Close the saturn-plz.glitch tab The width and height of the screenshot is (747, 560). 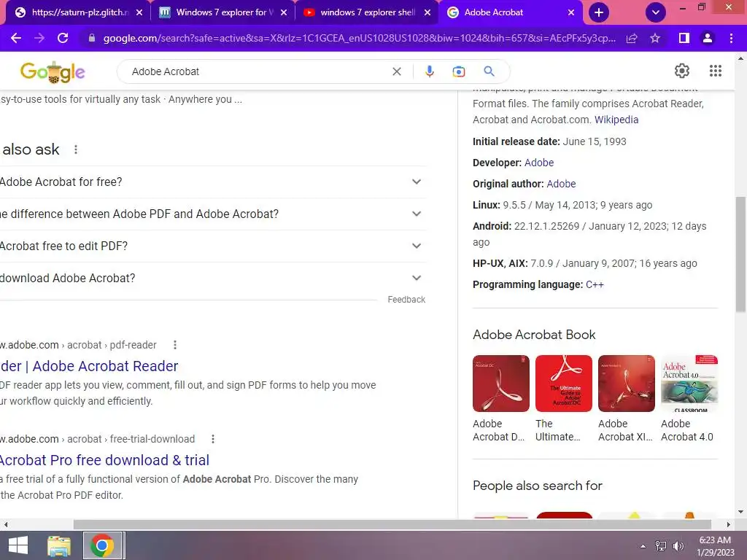pos(139,12)
